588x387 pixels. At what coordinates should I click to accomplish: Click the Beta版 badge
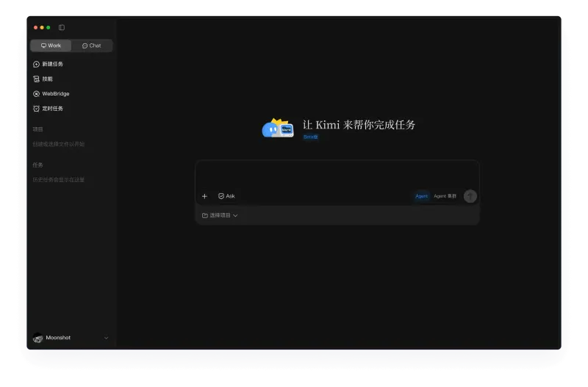(310, 137)
